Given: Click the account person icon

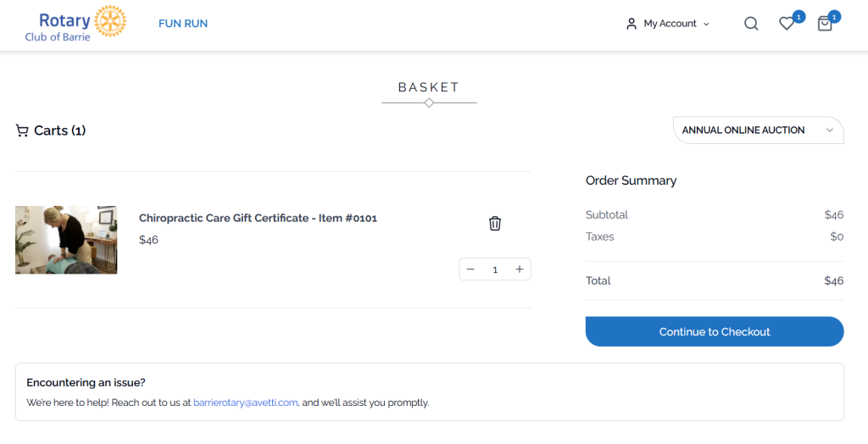Looking at the screenshot, I should point(631,24).
